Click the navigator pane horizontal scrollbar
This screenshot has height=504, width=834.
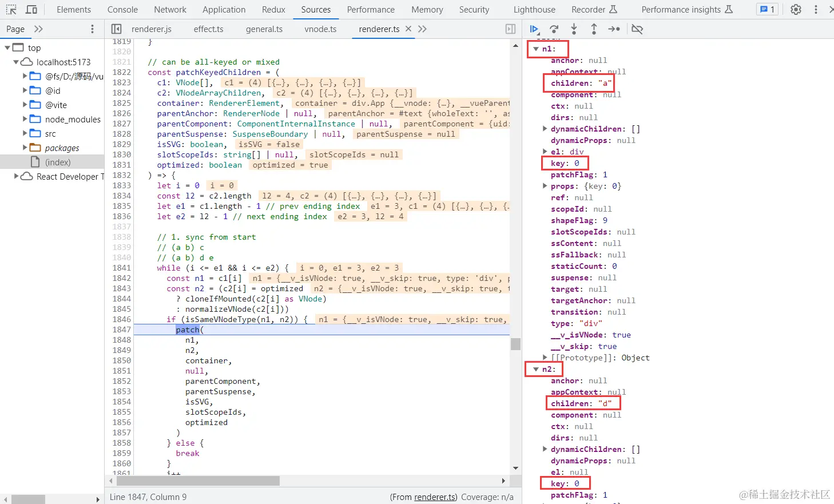click(x=28, y=499)
